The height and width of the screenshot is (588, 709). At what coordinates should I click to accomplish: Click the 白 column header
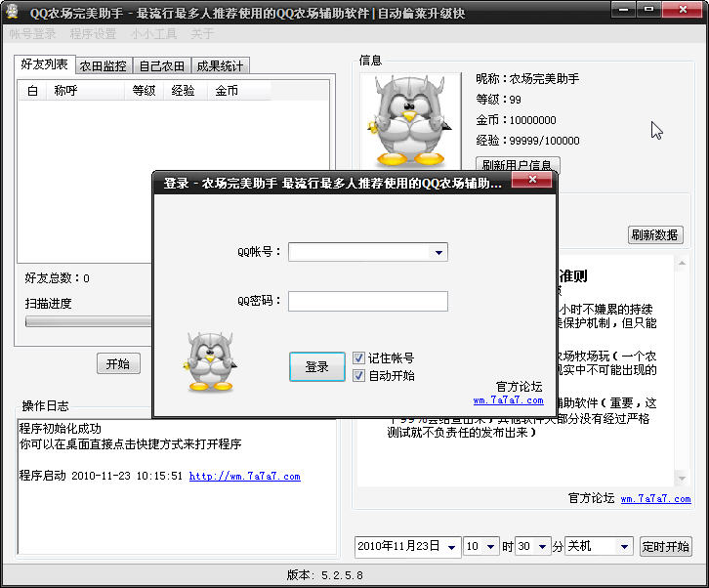[x=32, y=91]
